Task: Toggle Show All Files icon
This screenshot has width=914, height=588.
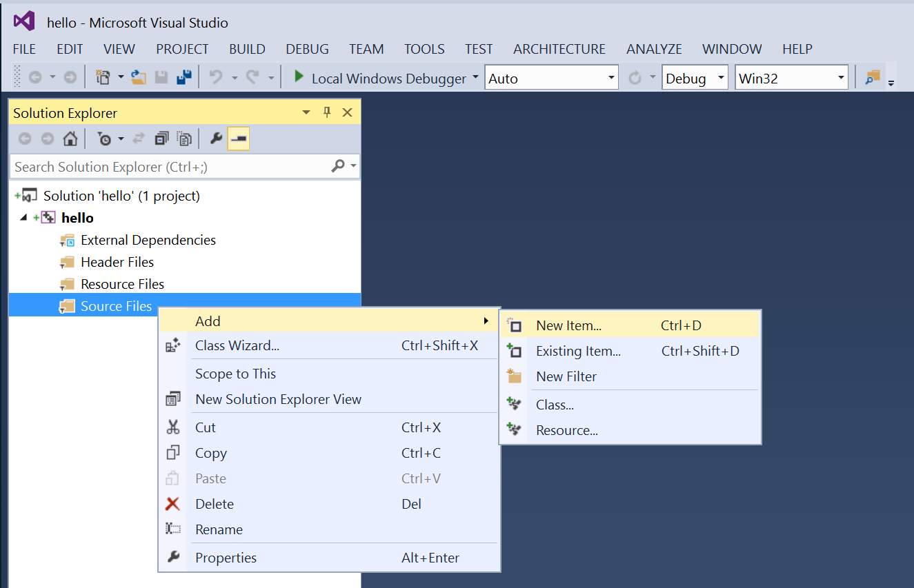Action: coord(184,139)
